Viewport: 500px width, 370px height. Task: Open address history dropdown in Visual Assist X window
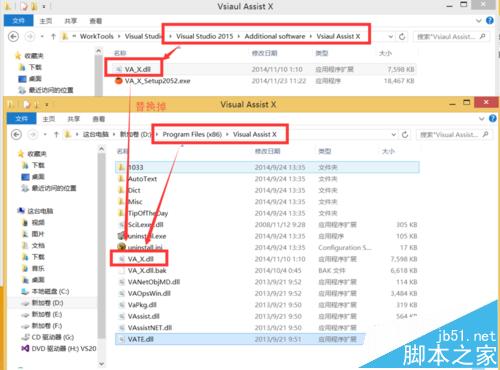tap(394, 134)
